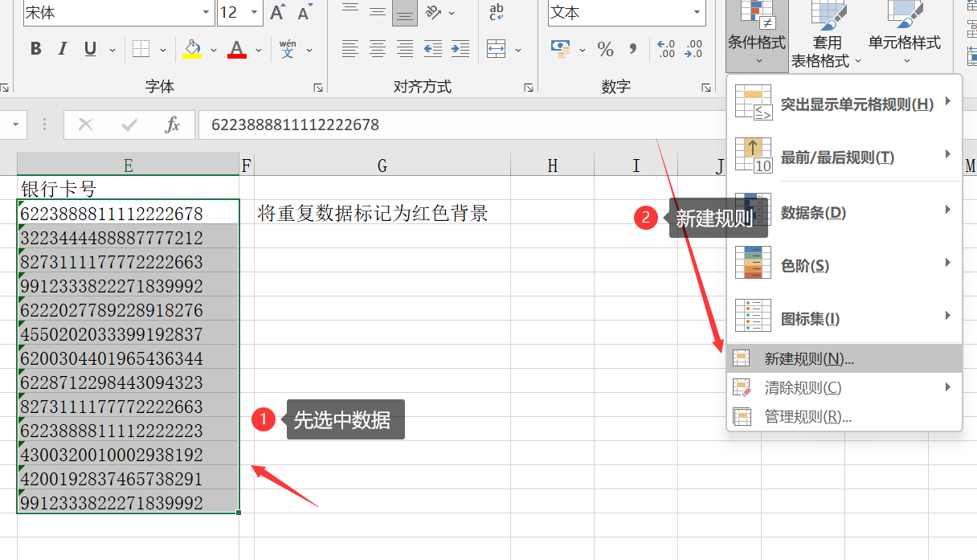The image size is (977, 560).
Task: Click the percent style icon
Action: tap(603, 50)
